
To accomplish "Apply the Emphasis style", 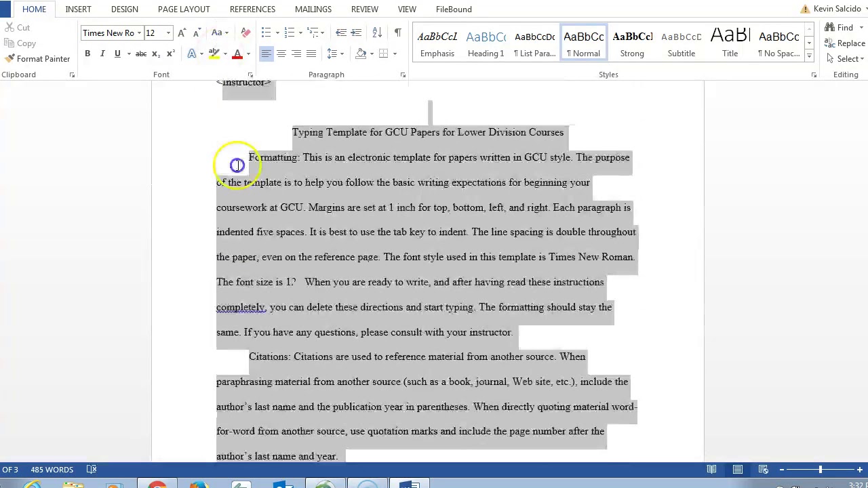I will click(x=437, y=43).
